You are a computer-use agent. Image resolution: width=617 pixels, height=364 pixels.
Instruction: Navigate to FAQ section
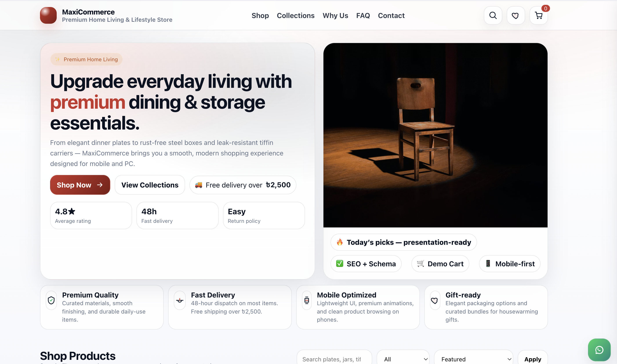pyautogui.click(x=363, y=15)
